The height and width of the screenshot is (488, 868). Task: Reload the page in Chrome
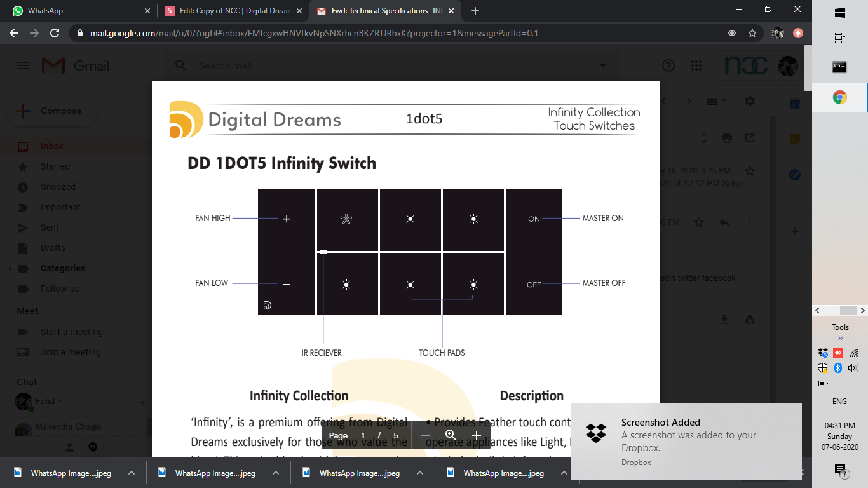55,33
